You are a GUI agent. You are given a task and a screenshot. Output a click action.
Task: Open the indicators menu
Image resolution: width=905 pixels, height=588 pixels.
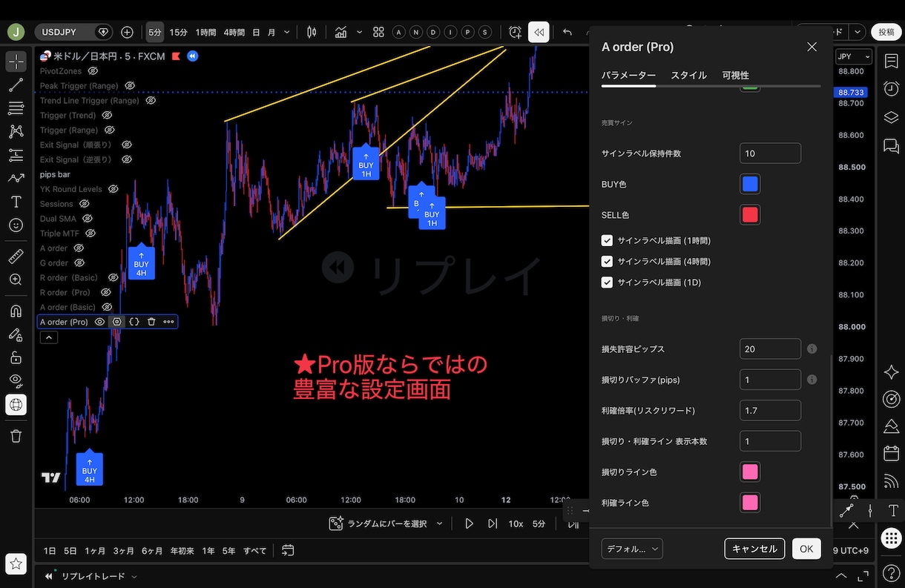click(x=341, y=32)
